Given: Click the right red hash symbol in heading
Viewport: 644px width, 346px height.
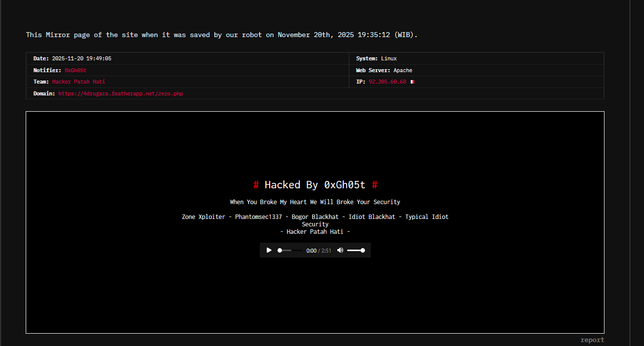Looking at the screenshot, I should pos(374,185).
